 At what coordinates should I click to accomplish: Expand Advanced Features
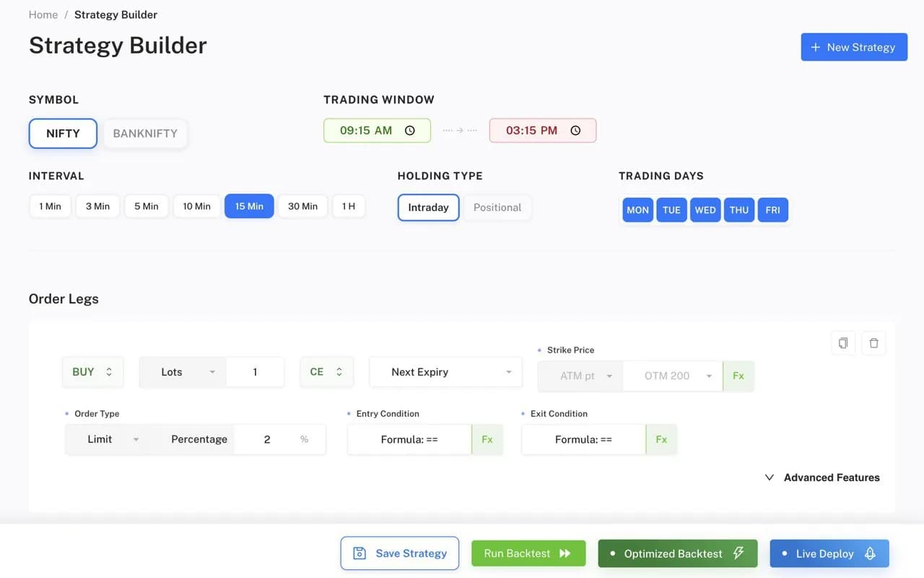821,478
